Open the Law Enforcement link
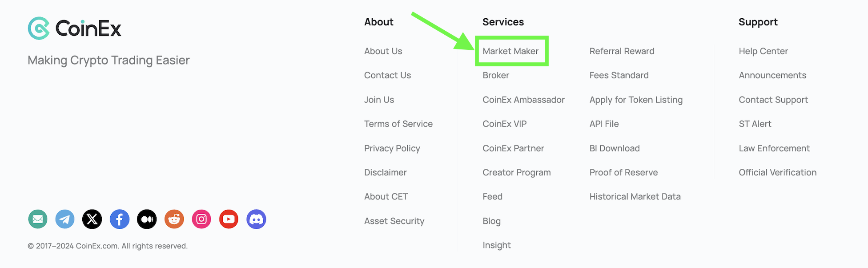 click(774, 148)
